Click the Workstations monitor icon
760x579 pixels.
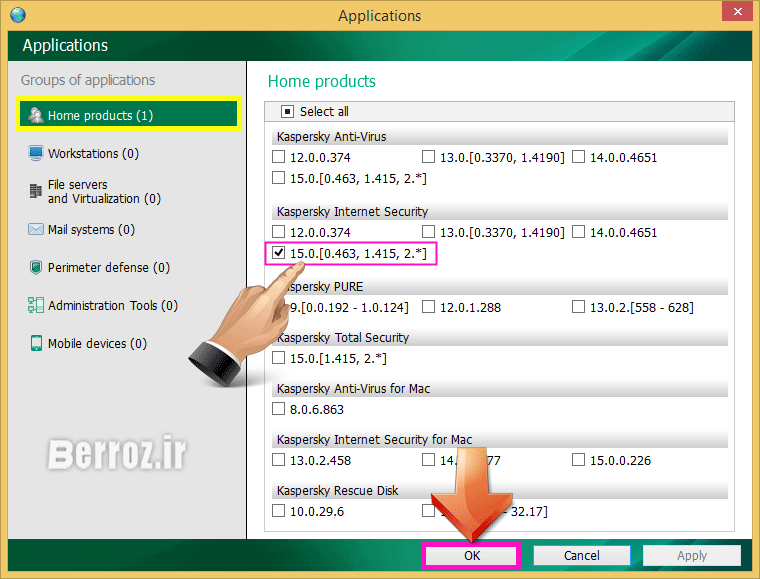click(x=35, y=153)
